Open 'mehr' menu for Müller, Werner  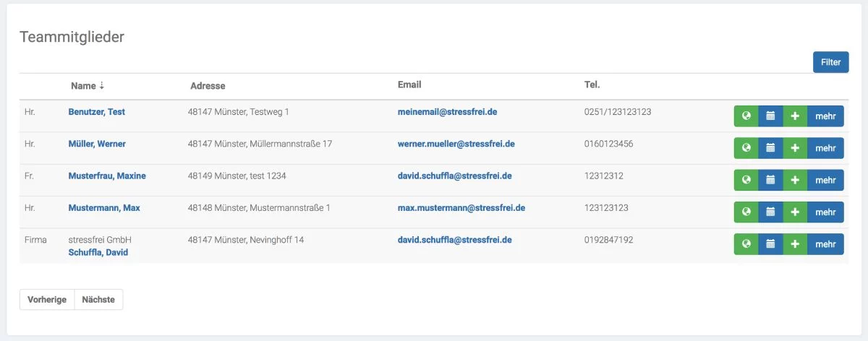(825, 148)
